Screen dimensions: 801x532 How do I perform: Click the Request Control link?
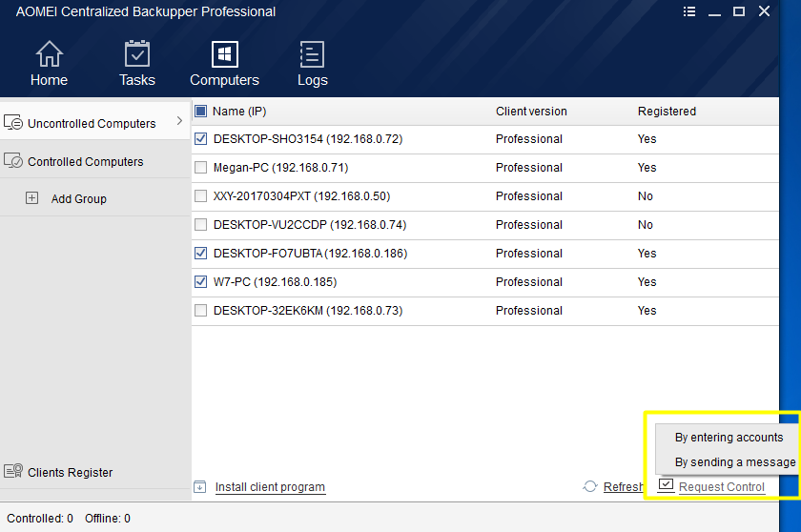click(x=721, y=487)
